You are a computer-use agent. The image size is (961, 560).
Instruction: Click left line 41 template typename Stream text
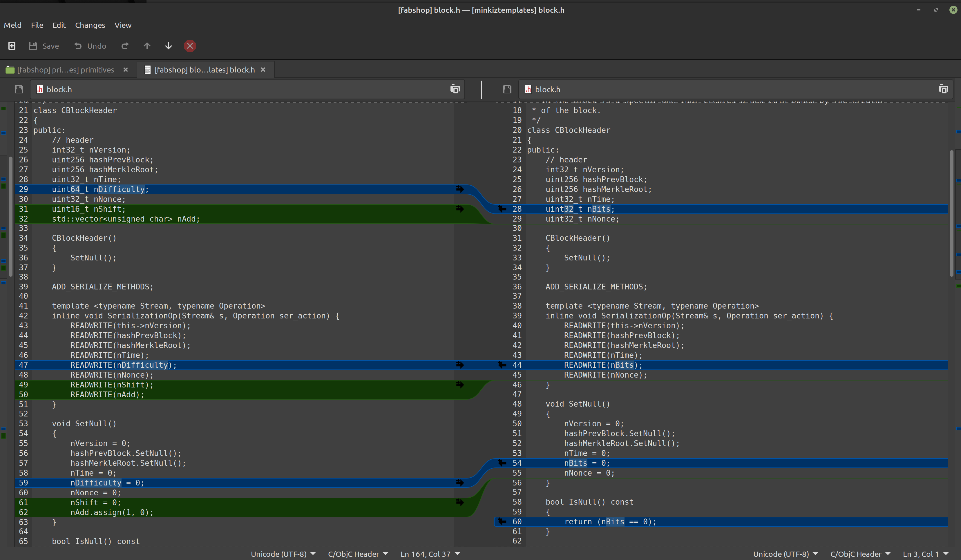pyautogui.click(x=159, y=306)
